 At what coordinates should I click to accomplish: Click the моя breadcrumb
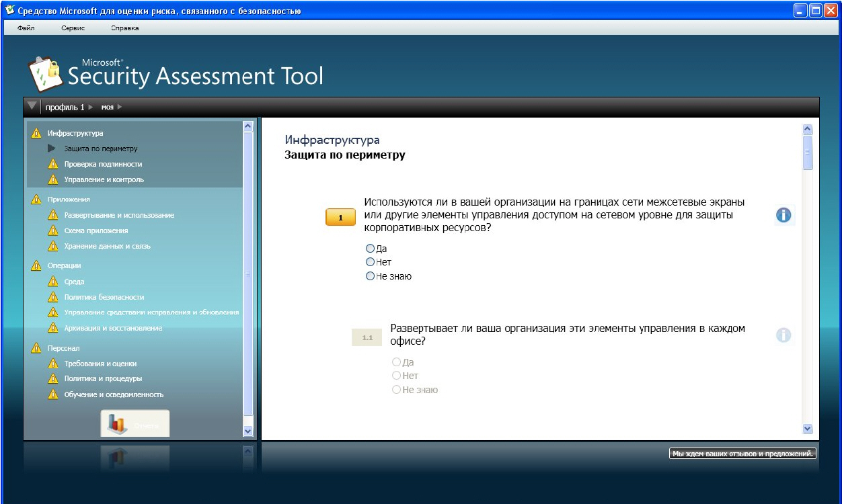coord(108,108)
